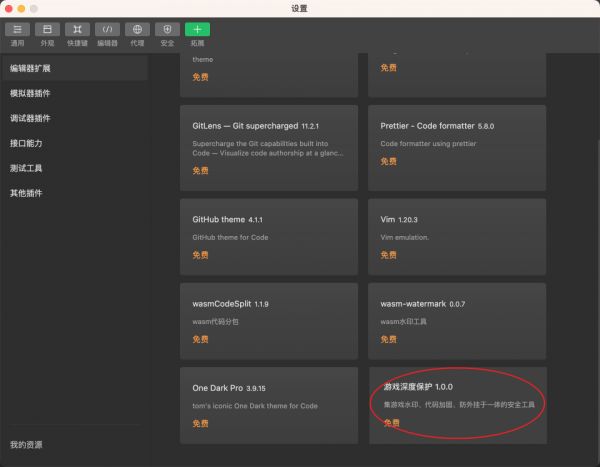Open the Prettier - Code formatter extension card
The height and width of the screenshot is (467, 600).
[457, 148]
